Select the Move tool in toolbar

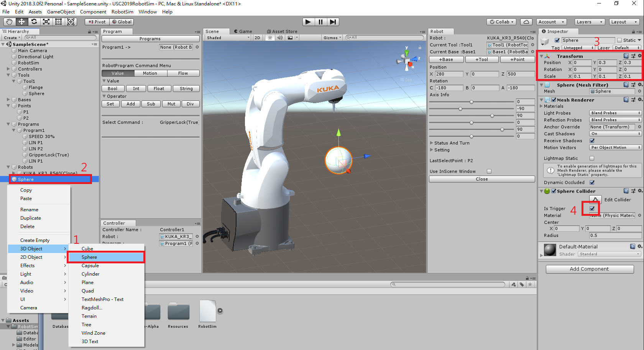pyautogui.click(x=21, y=22)
